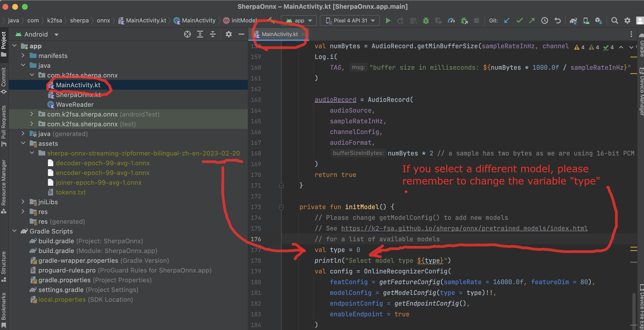
Task: Expand the manifests folder
Action: pos(23,55)
